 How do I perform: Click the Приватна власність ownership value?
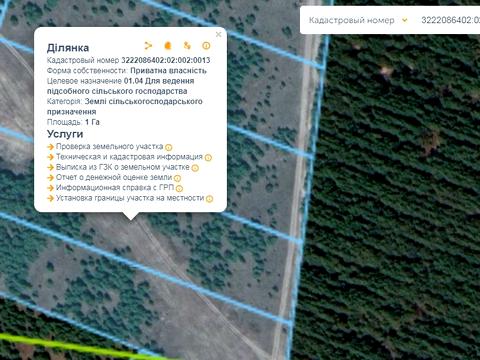168,71
